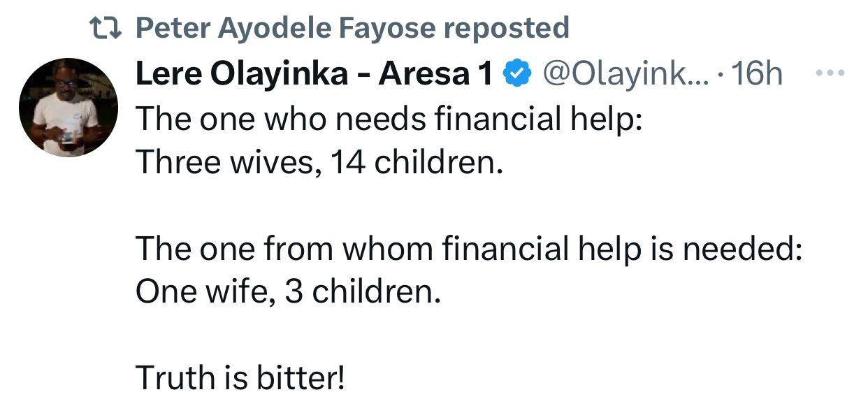The width and height of the screenshot is (868, 406).
Task: Click "The one who needs financial help:" line
Action: tap(388, 119)
